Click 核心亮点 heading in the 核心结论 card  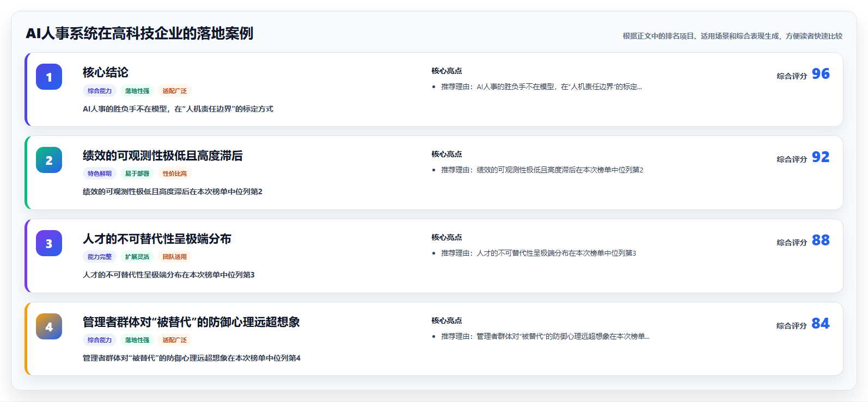(x=447, y=71)
